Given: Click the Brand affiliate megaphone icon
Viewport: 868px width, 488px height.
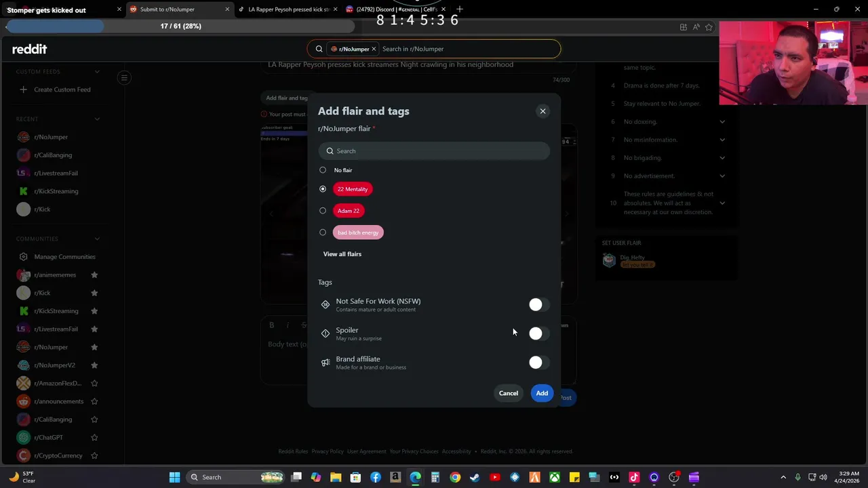Looking at the screenshot, I should [x=325, y=363].
